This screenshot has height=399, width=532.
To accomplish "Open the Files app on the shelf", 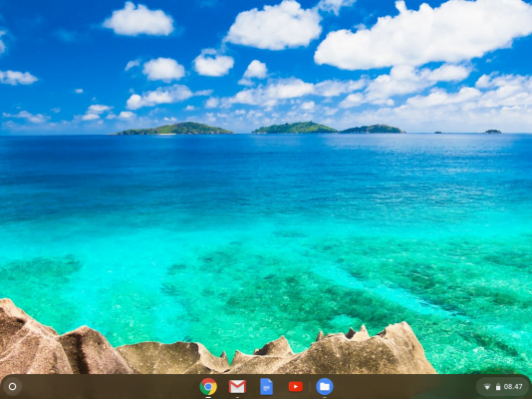I will [x=325, y=386].
